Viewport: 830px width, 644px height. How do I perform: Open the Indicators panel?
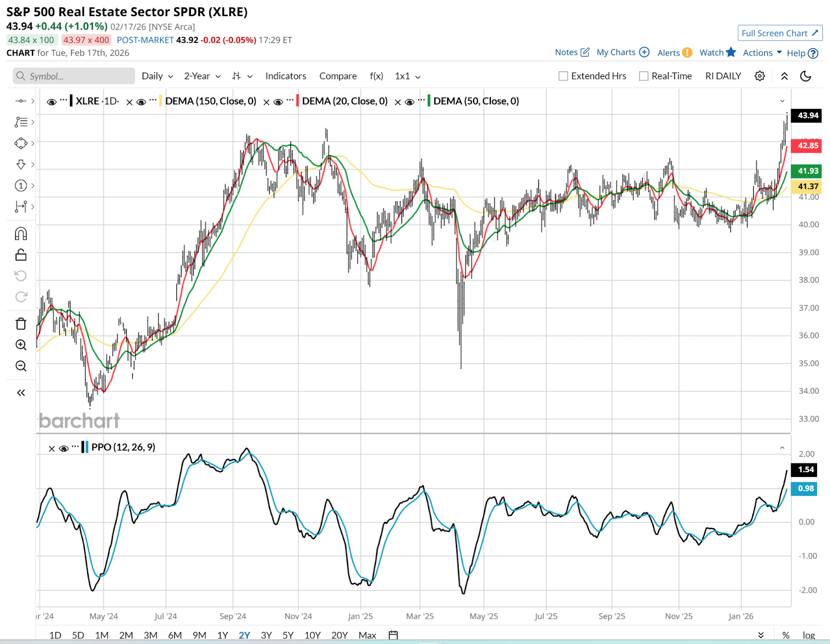[x=286, y=76]
